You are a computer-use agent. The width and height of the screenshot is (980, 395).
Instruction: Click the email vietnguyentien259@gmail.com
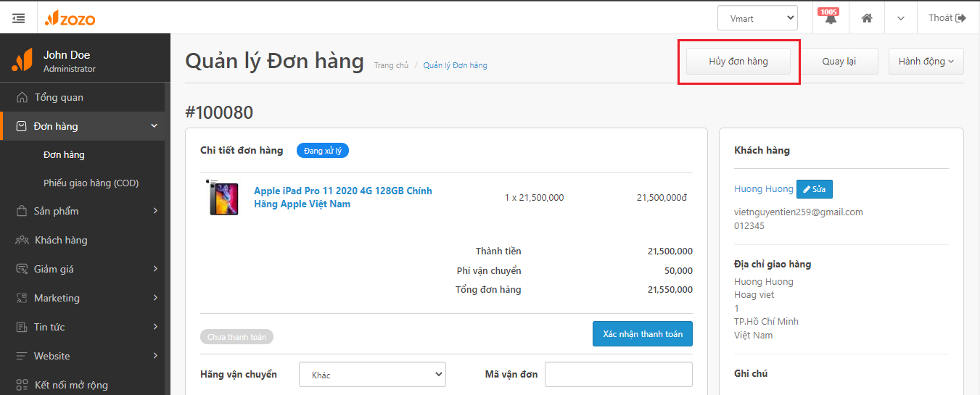[799, 212]
